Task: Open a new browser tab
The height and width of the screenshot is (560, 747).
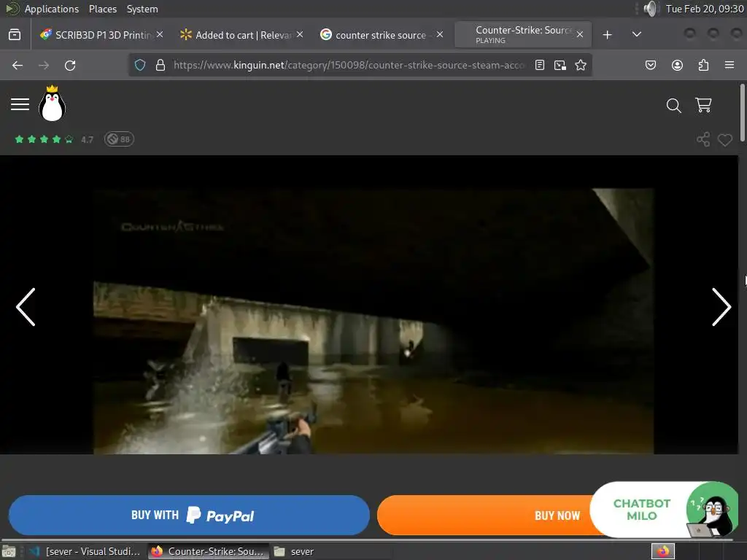Action: point(607,35)
